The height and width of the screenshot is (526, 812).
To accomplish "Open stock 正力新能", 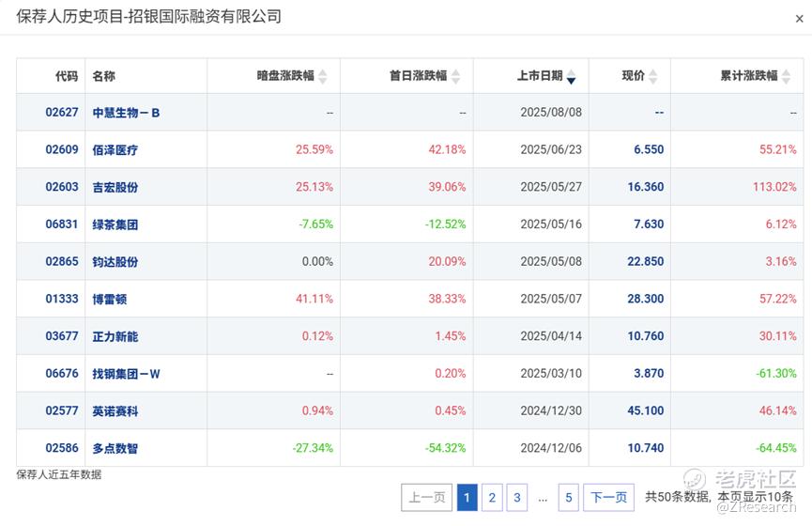I will point(115,336).
